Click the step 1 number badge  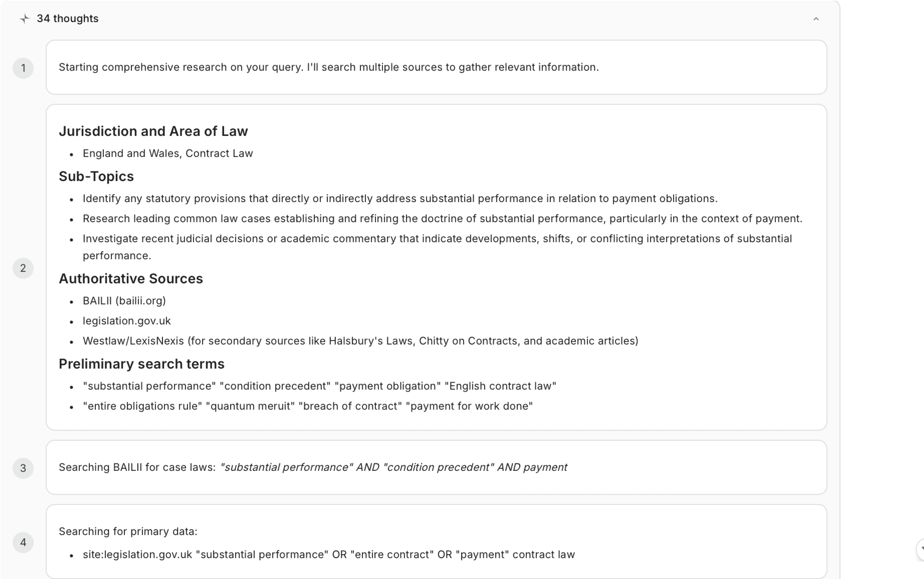23,68
